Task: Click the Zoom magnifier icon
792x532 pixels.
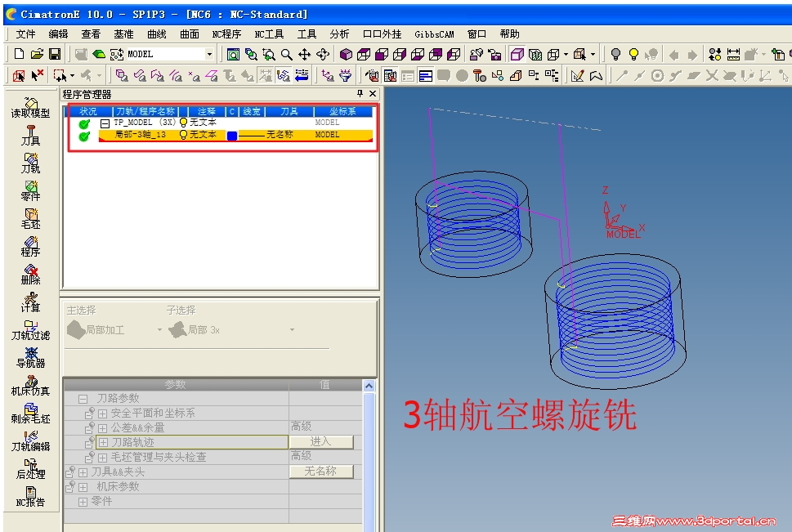Action: (286, 54)
